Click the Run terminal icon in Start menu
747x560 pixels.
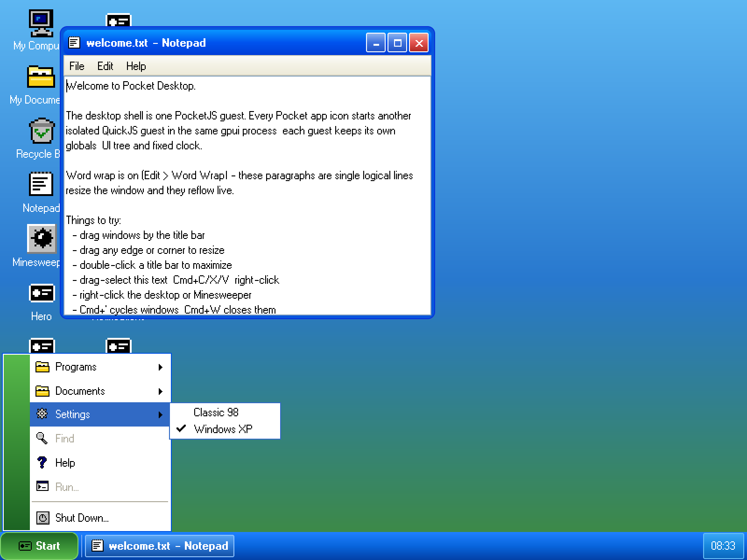pyautogui.click(x=42, y=487)
